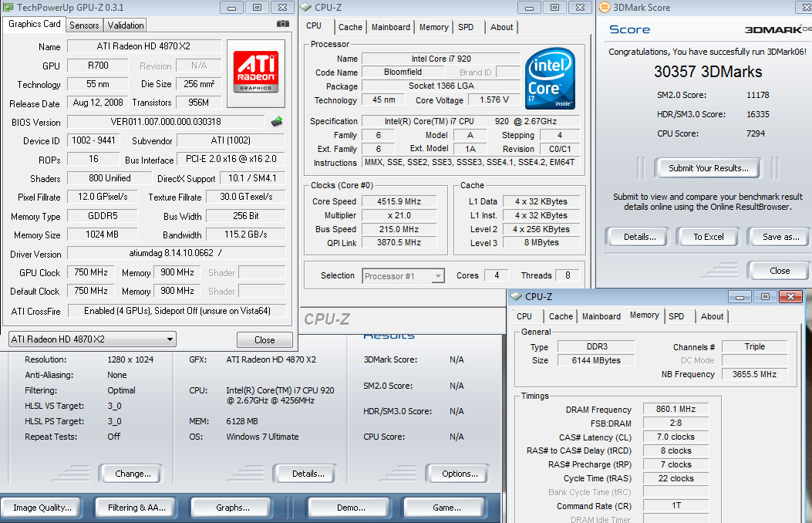Viewport: 812px width, 523px height.
Task: Open the Processor #1 selection dropdown
Action: click(403, 276)
